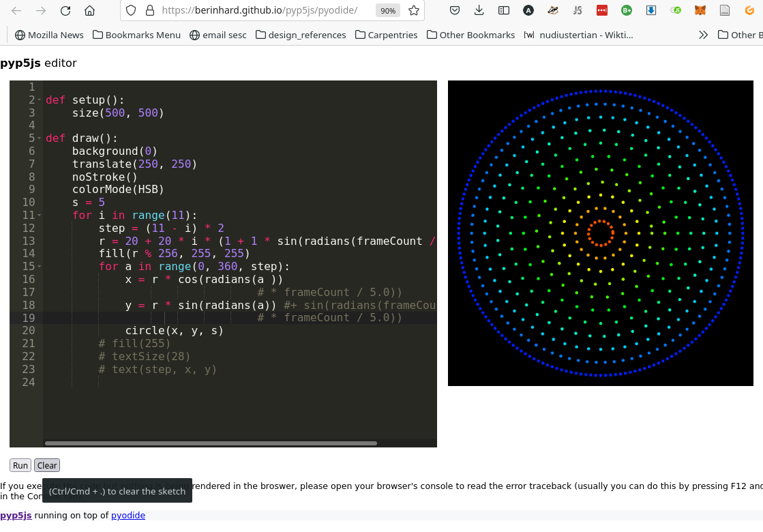Open the Carpentries bookmark folder

[x=386, y=35]
